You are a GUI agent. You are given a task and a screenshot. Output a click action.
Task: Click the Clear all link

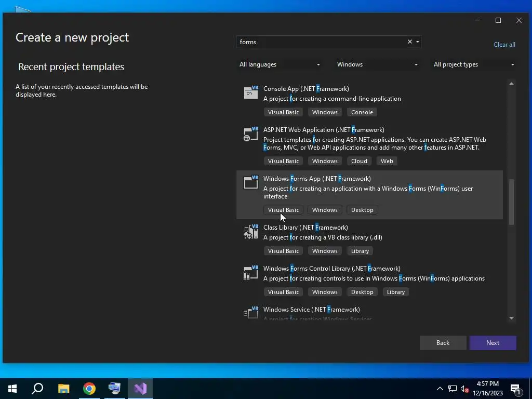pyautogui.click(x=504, y=45)
